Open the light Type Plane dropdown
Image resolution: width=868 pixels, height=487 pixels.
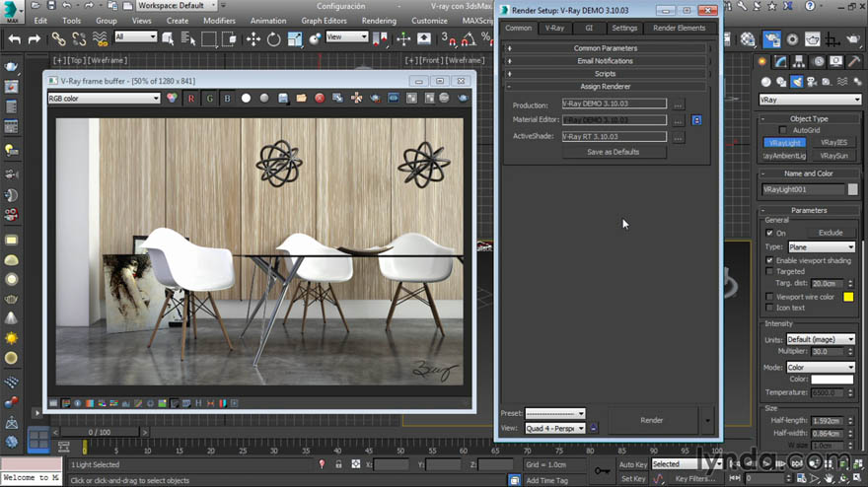(822, 246)
